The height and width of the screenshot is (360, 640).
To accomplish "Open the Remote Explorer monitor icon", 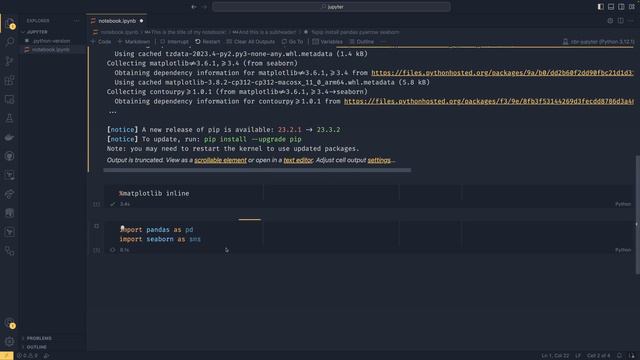I will 9,99.
